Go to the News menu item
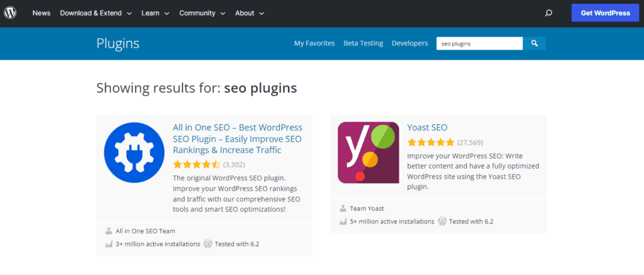This screenshot has height=275, width=644. click(x=42, y=13)
